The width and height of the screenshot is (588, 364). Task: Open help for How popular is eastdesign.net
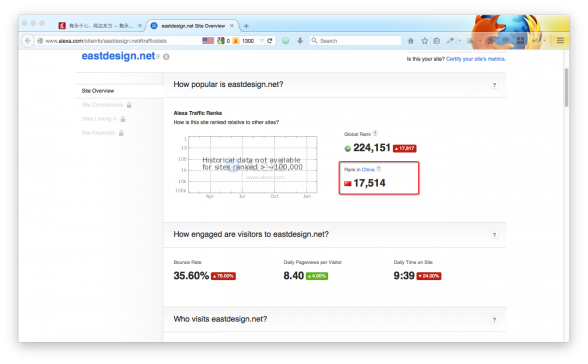[494, 85]
